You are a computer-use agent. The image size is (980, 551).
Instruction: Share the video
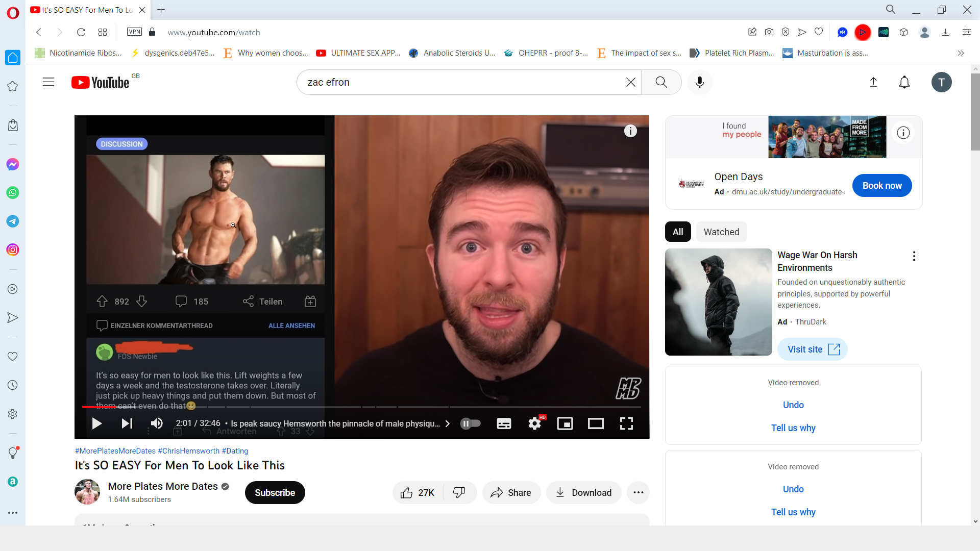(511, 492)
